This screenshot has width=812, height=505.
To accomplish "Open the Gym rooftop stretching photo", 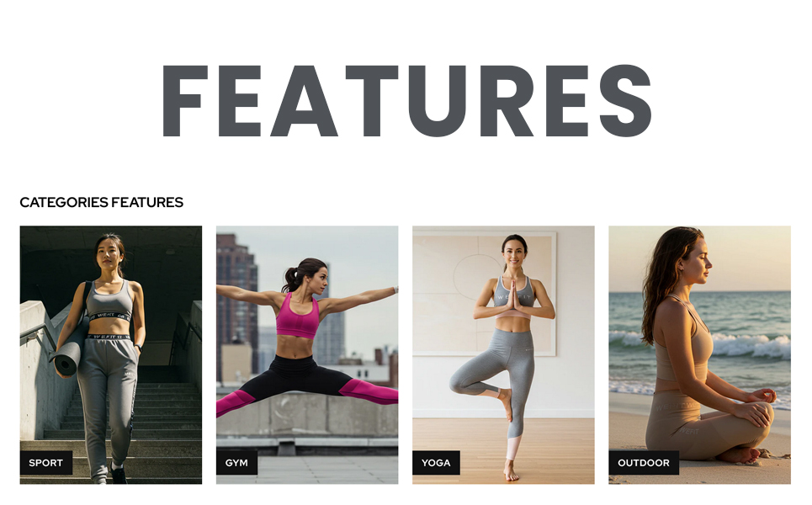I will [307, 355].
